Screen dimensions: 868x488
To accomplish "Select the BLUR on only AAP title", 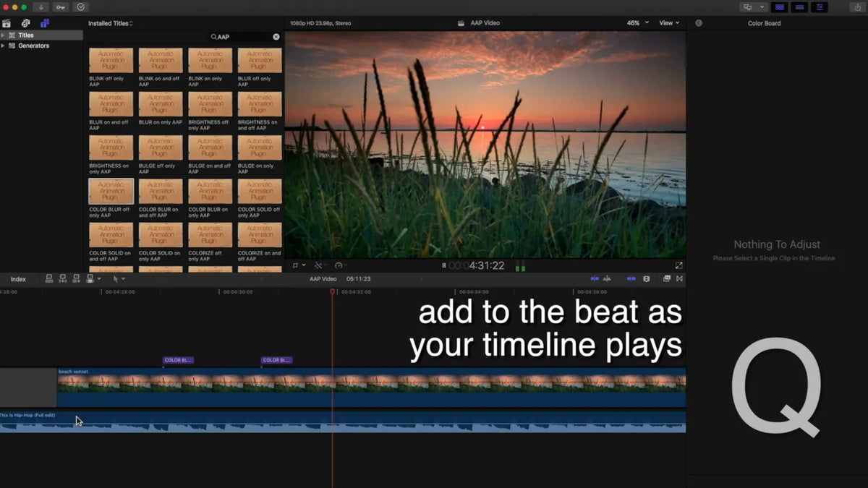I will [x=161, y=104].
